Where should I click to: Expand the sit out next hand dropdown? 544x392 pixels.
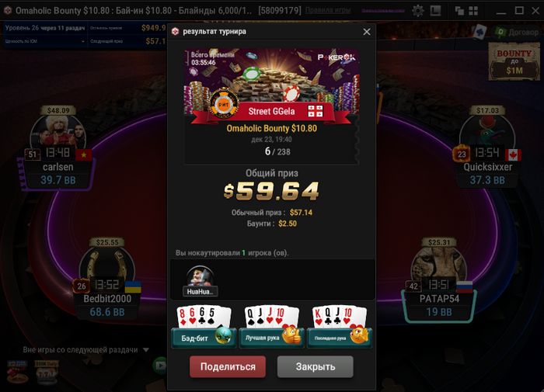click(146, 350)
